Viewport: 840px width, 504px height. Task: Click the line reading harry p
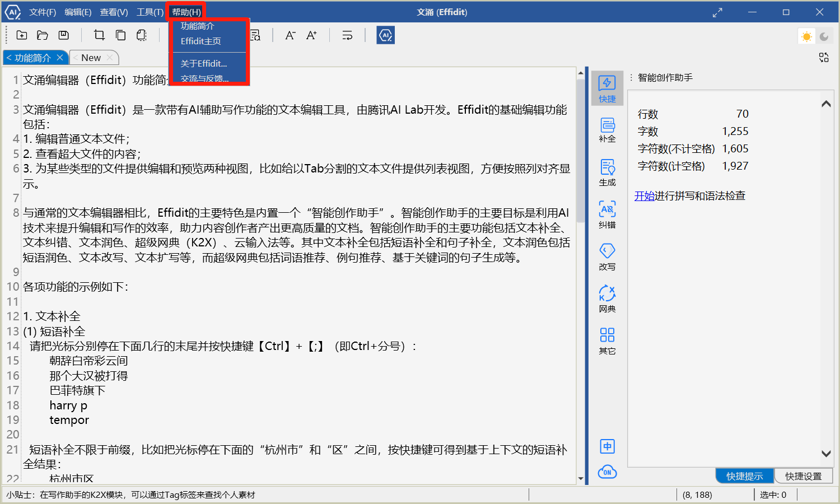click(x=68, y=405)
